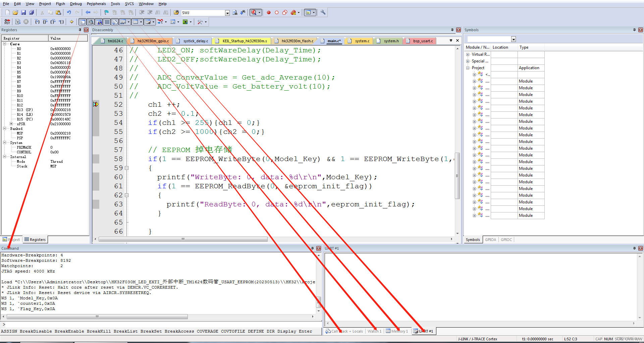Expand the xPSR register
The width and height of the screenshot is (644, 343).
[x=11, y=124]
